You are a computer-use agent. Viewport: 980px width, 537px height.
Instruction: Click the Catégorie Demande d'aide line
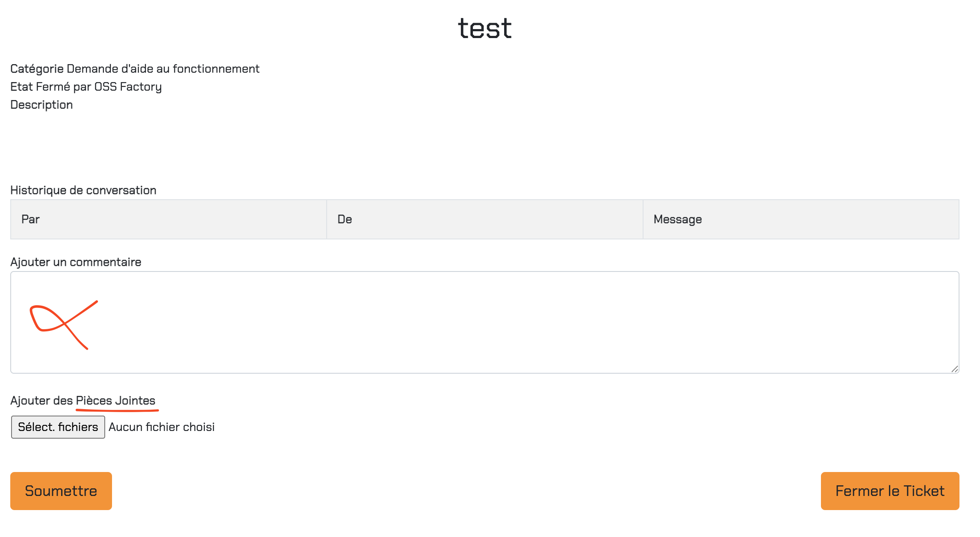click(x=135, y=69)
